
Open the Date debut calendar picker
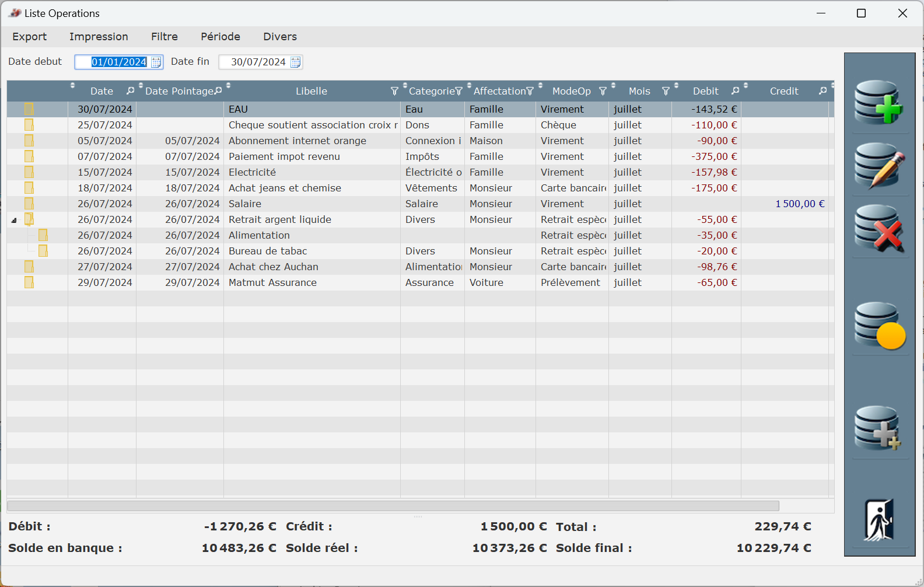pyautogui.click(x=156, y=62)
